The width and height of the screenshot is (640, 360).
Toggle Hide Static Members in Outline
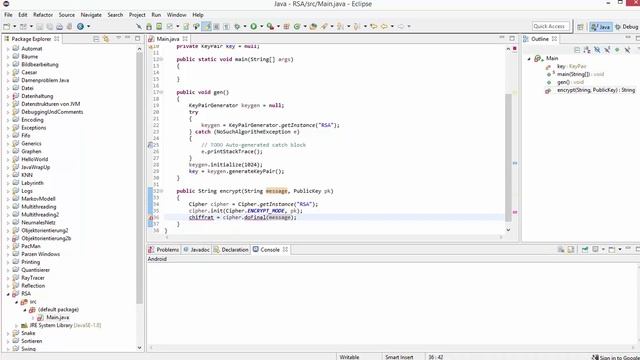[x=607, y=50]
